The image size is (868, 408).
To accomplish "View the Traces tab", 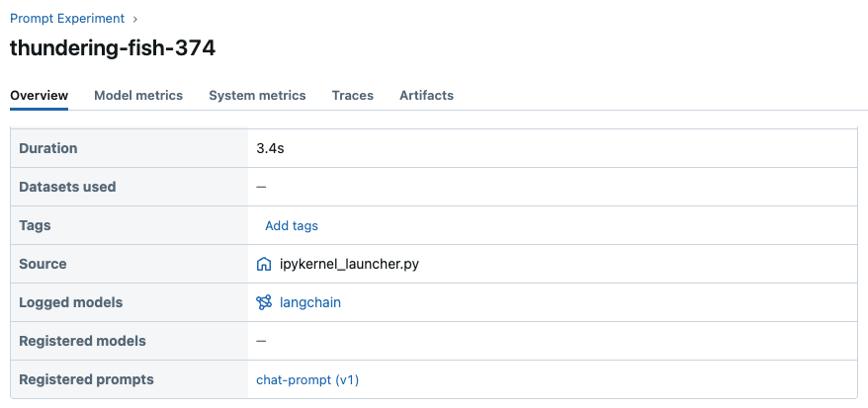I will click(353, 96).
